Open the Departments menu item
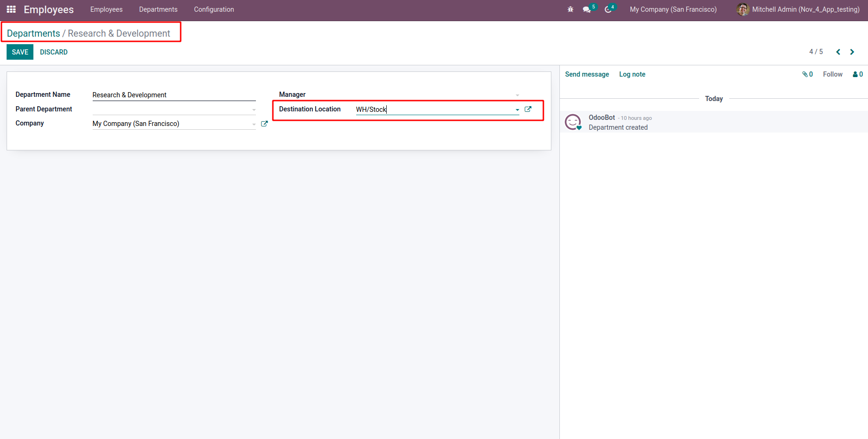 click(158, 9)
